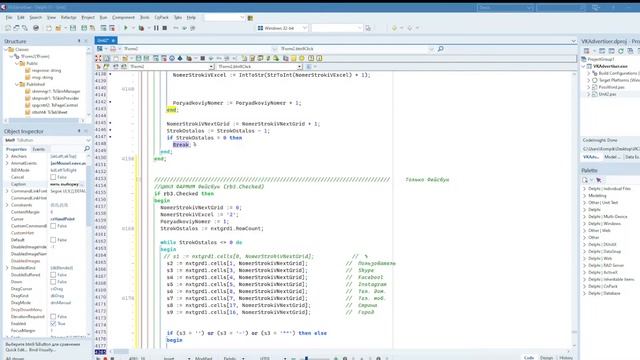This screenshot has height=360, width=640.
Task: Toggle the Default property checkbox
Action: [53, 240]
